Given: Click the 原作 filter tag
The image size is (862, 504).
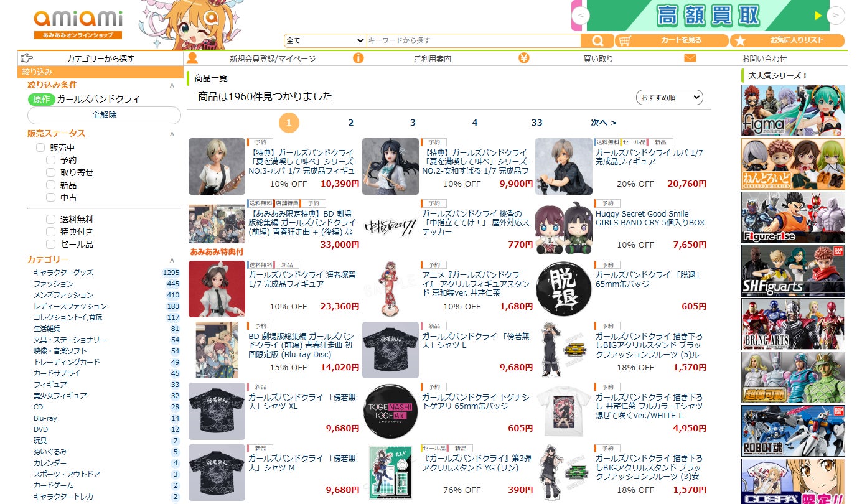Looking at the screenshot, I should pos(41,99).
